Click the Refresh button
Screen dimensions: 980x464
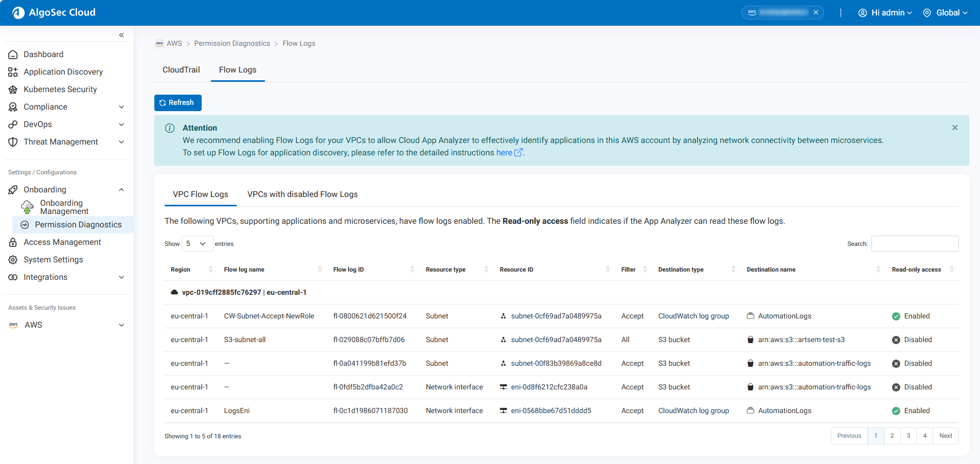(x=177, y=103)
